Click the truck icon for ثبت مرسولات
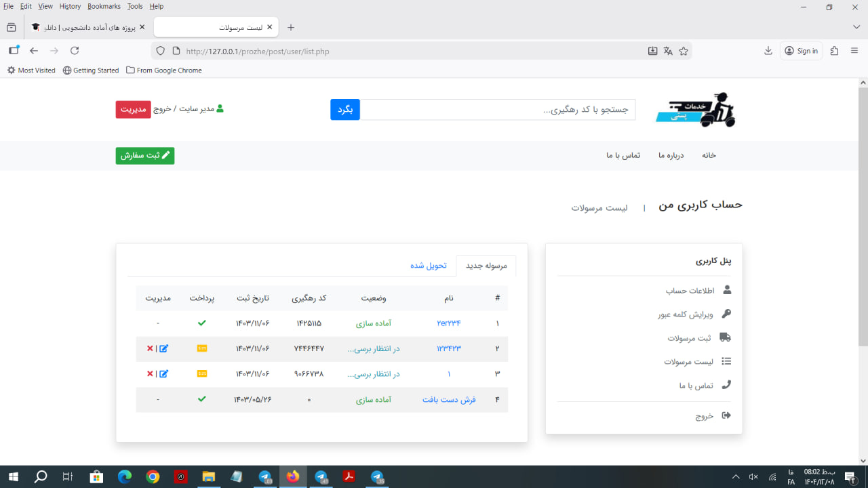 (x=726, y=338)
